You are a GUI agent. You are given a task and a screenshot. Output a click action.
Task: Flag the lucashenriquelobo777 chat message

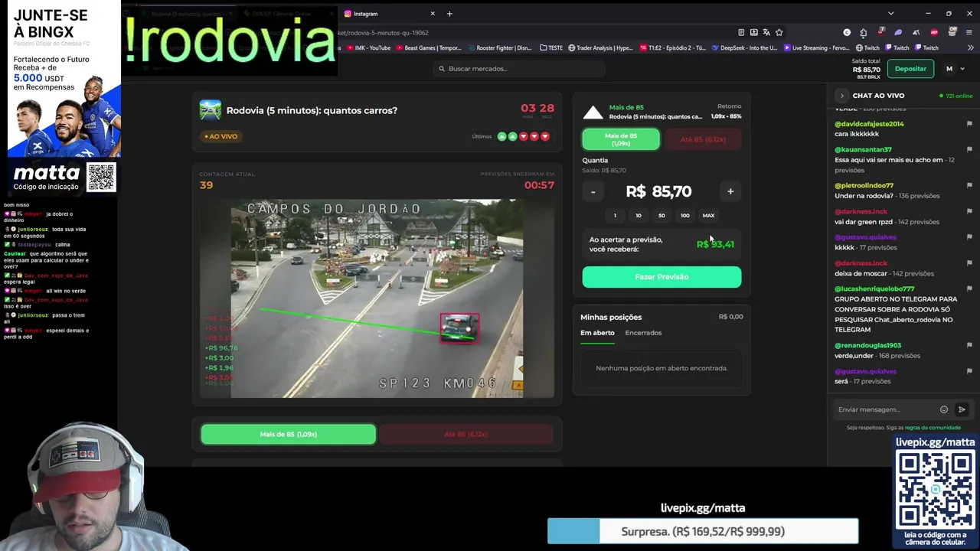969,289
